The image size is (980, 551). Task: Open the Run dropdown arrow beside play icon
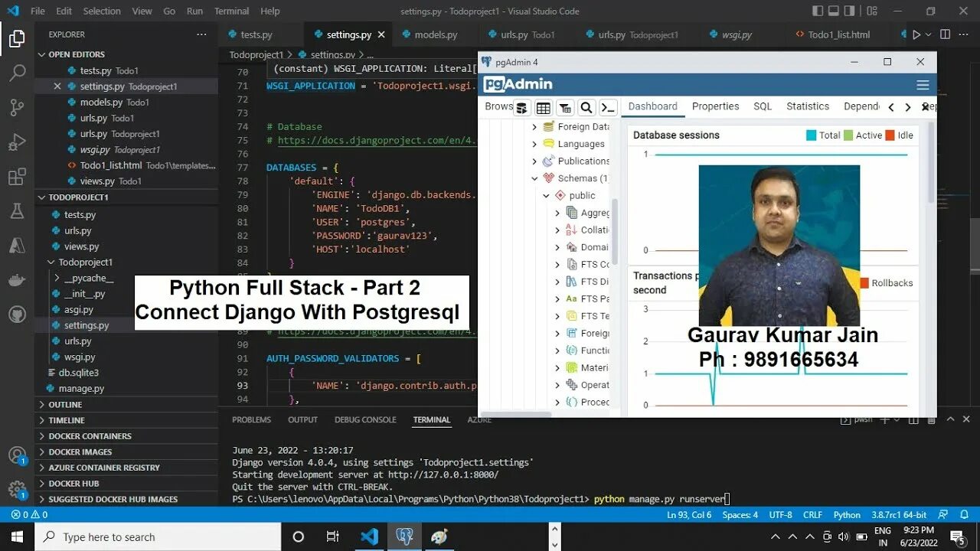[928, 34]
